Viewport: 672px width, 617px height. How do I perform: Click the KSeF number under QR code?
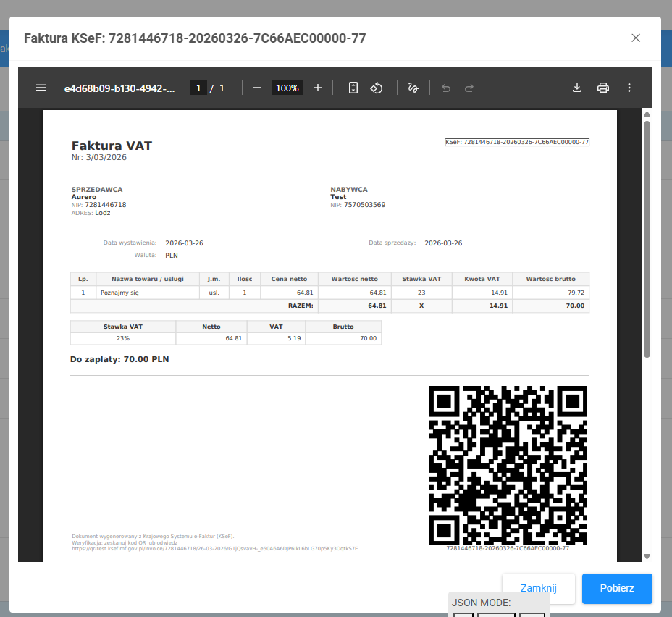point(508,548)
